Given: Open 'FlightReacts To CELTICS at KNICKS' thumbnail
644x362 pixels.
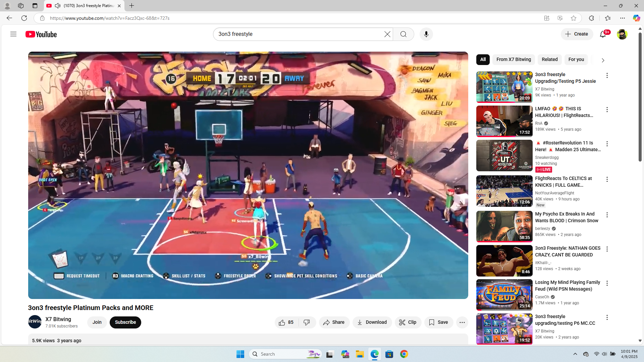Looking at the screenshot, I should tap(504, 191).
